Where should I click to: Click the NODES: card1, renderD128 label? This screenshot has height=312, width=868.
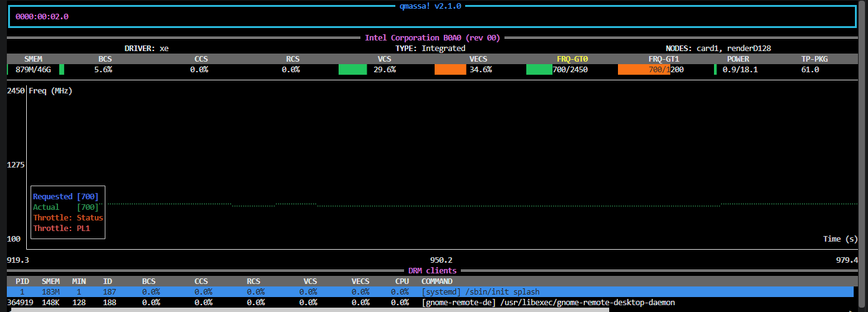tap(719, 49)
